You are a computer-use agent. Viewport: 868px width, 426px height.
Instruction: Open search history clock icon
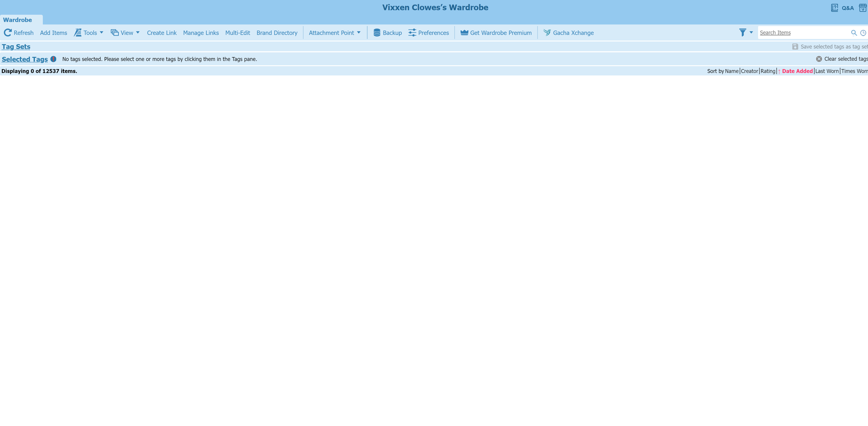click(x=863, y=33)
